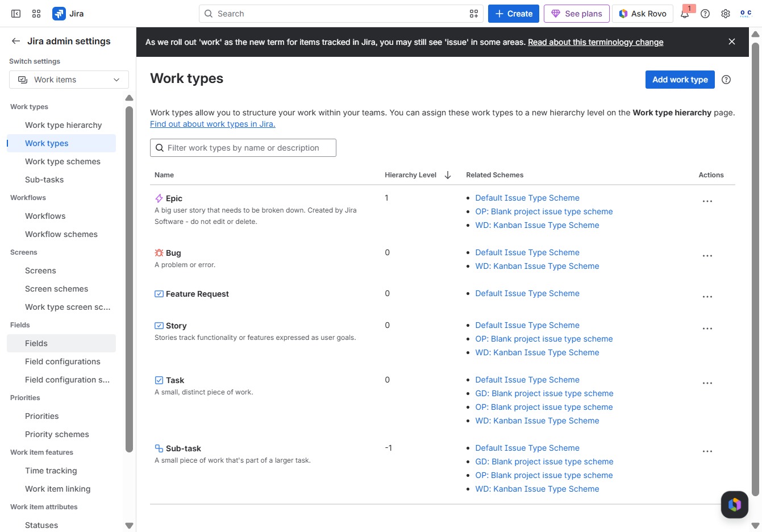Screen dimensions: 762x532
Task: Open actions menu for Bug row
Action: point(707,256)
